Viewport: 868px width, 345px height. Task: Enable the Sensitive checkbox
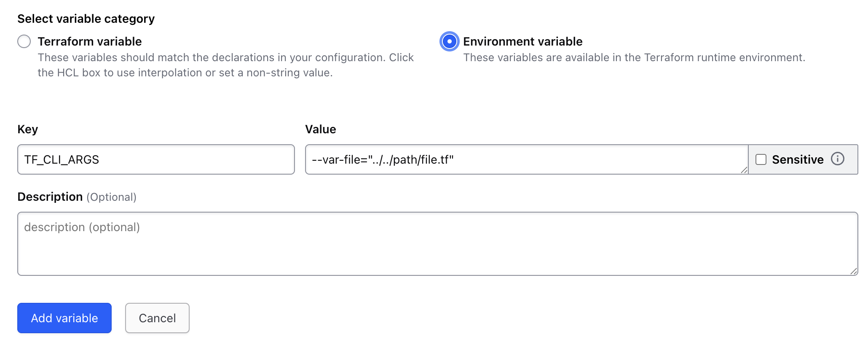pos(761,159)
